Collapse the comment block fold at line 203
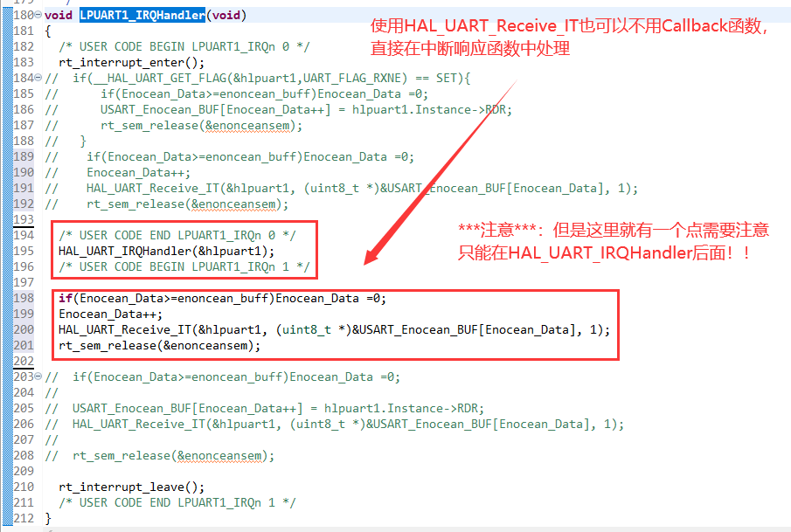This screenshot has height=532, width=791. 38,377
